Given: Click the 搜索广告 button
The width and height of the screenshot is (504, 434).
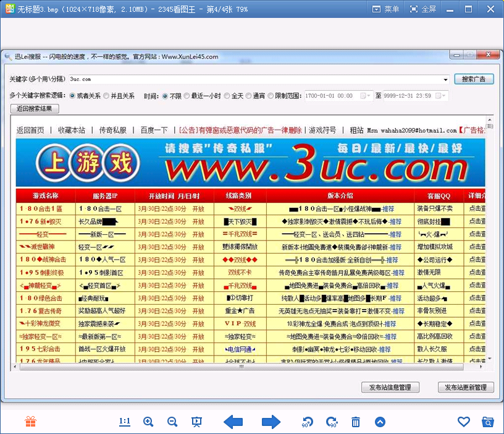Looking at the screenshot, I should pyautogui.click(x=474, y=79).
